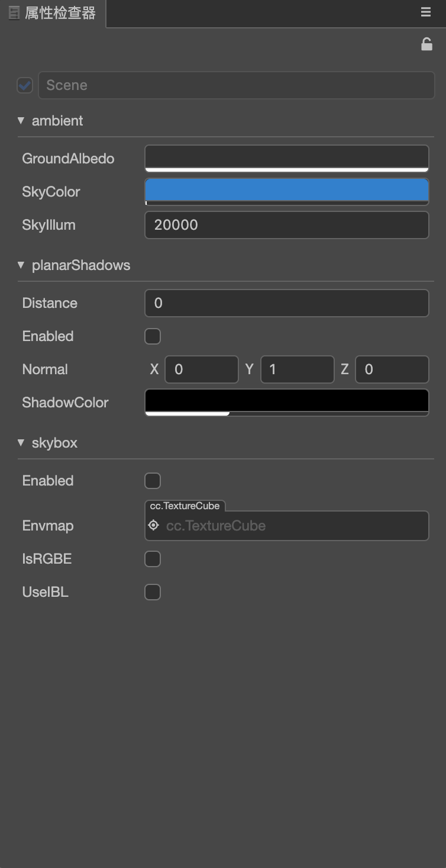Click the SkyIllum value field

[286, 225]
